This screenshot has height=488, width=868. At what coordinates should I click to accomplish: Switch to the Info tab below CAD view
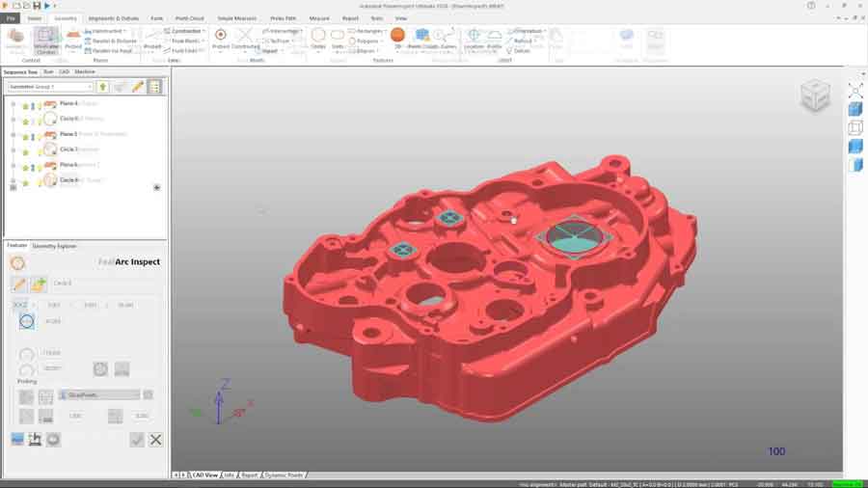click(230, 474)
